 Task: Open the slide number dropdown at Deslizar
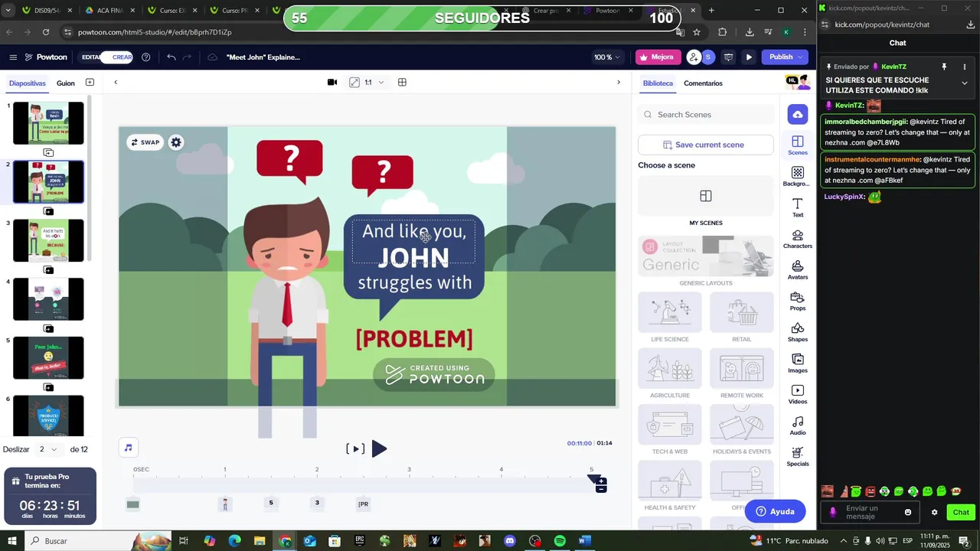pyautogui.click(x=47, y=449)
